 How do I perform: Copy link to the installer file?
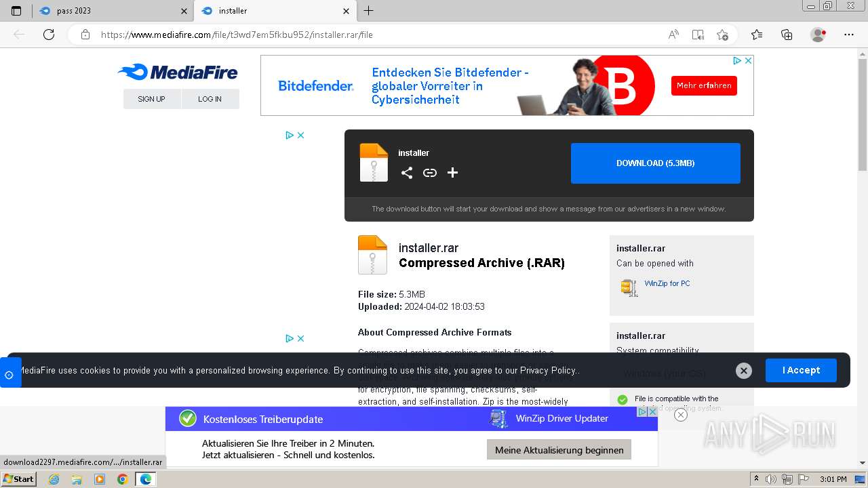click(x=430, y=173)
